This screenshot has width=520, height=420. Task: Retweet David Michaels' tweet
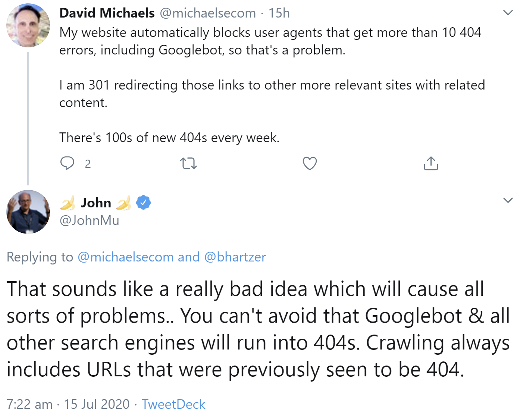(188, 163)
